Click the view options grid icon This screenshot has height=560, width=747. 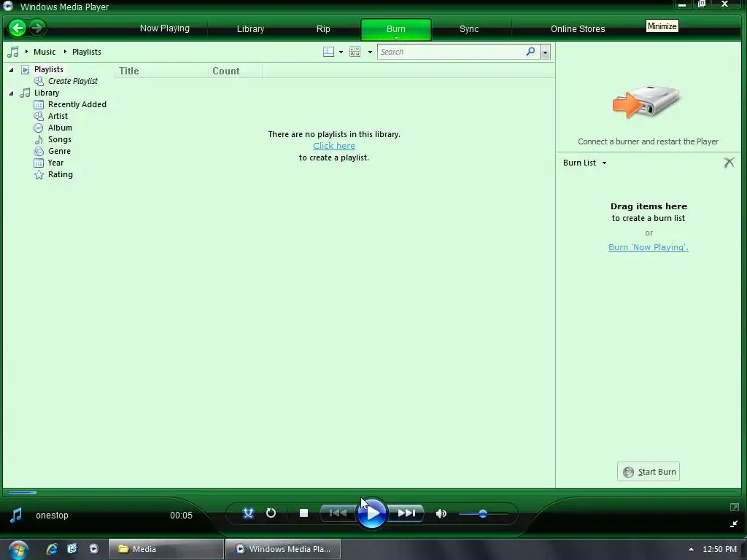355,52
